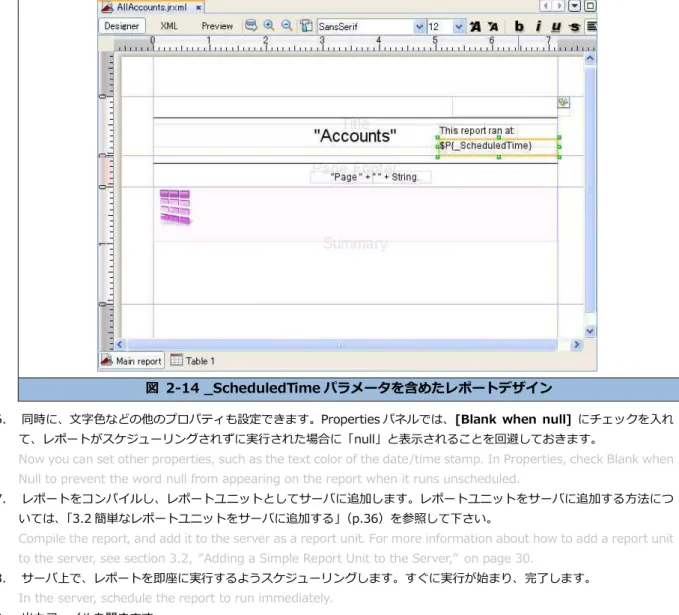Click the vertical scrollbar thumb

[590, 189]
